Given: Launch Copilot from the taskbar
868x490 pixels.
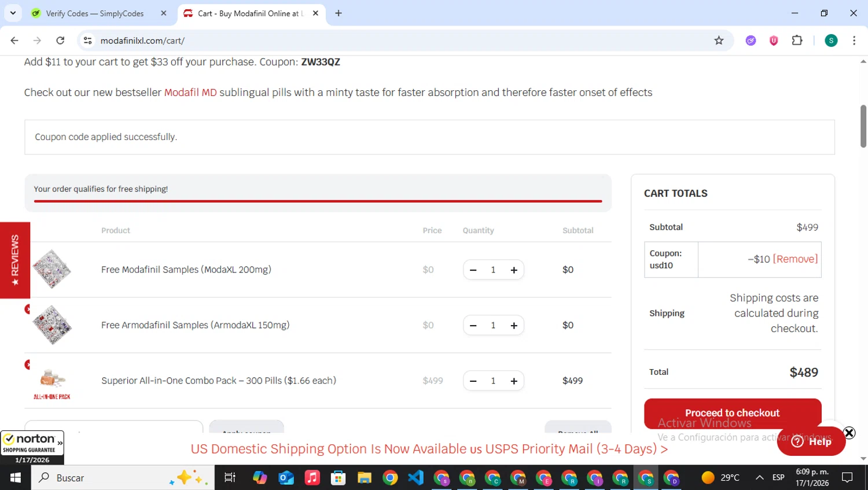Looking at the screenshot, I should (260, 478).
